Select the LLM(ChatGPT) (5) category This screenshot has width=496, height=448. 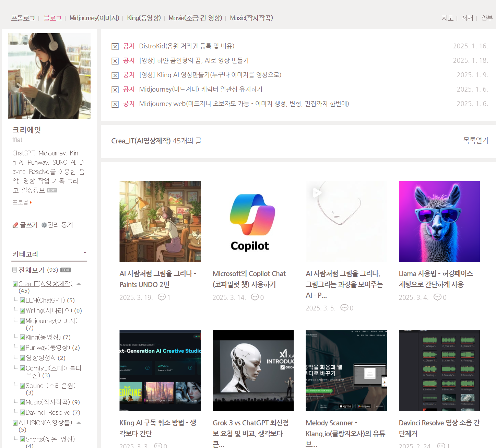coord(50,300)
